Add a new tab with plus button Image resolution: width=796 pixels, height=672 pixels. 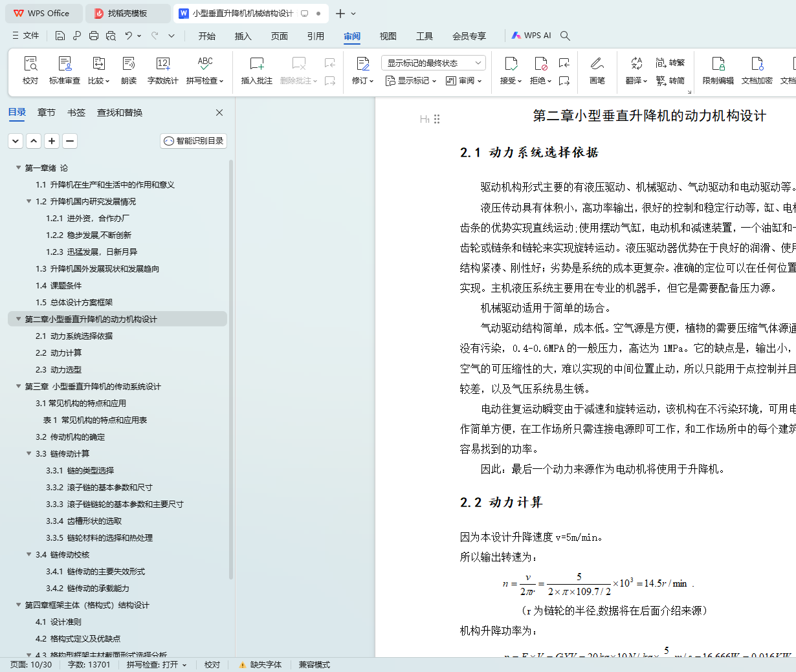(340, 13)
